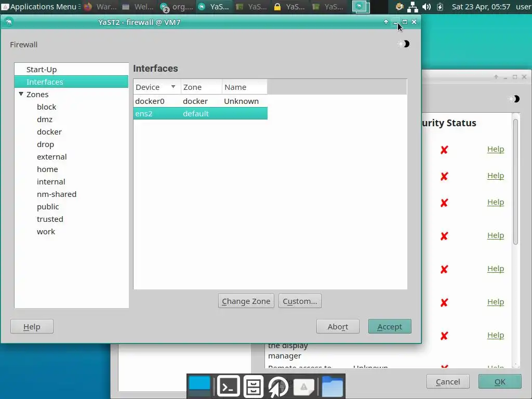Select the drop zone

[46, 144]
